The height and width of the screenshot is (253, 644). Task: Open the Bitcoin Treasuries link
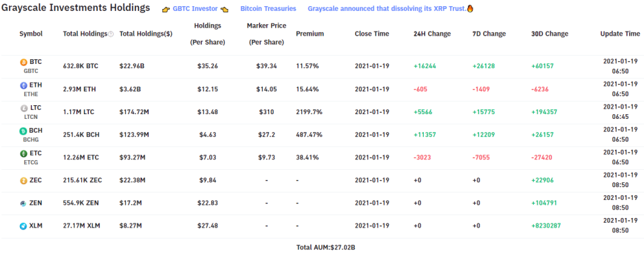coord(268,9)
